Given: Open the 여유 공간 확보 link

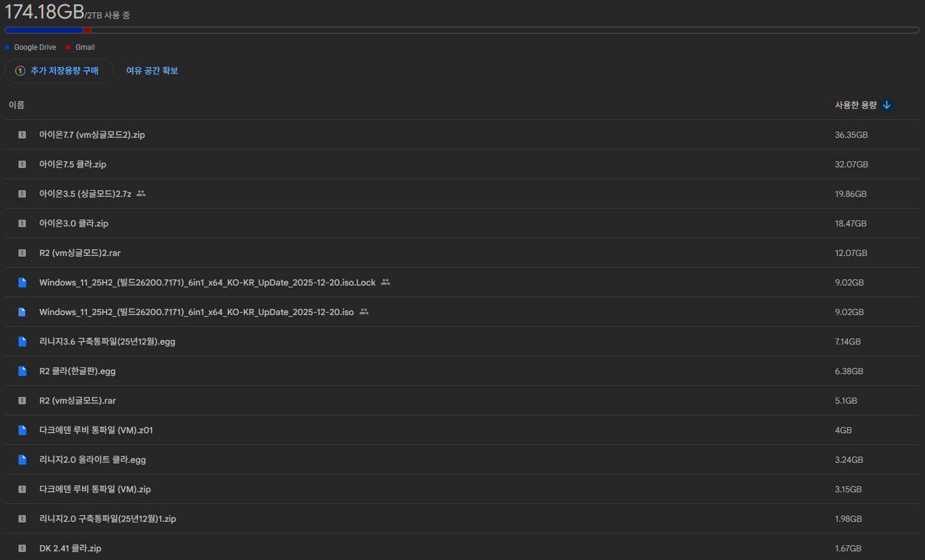Looking at the screenshot, I should (152, 71).
